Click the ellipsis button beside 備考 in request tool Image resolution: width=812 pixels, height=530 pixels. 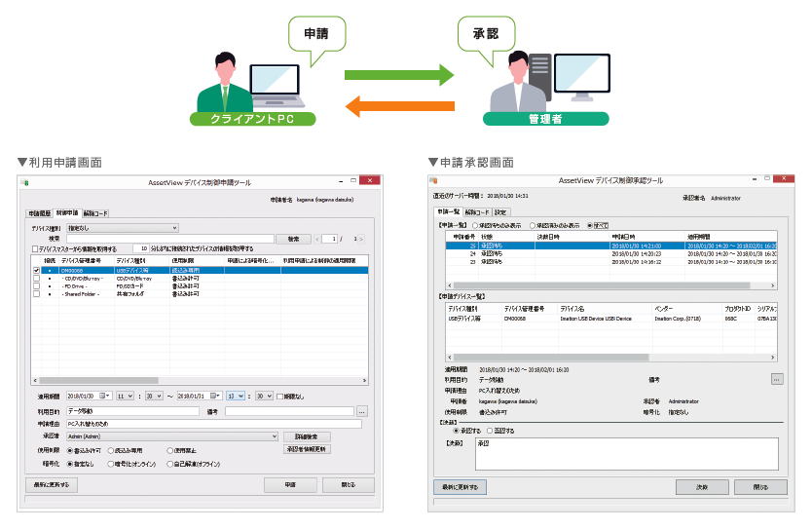(362, 412)
